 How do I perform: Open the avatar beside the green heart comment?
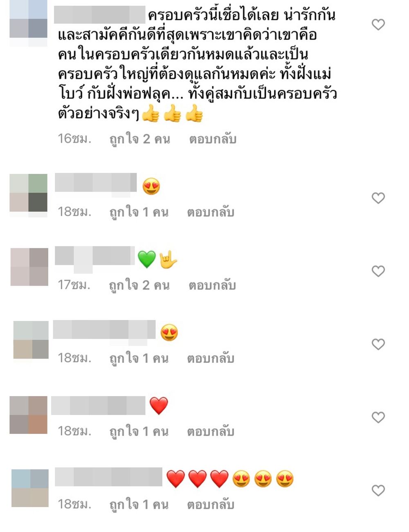pyautogui.click(x=29, y=267)
